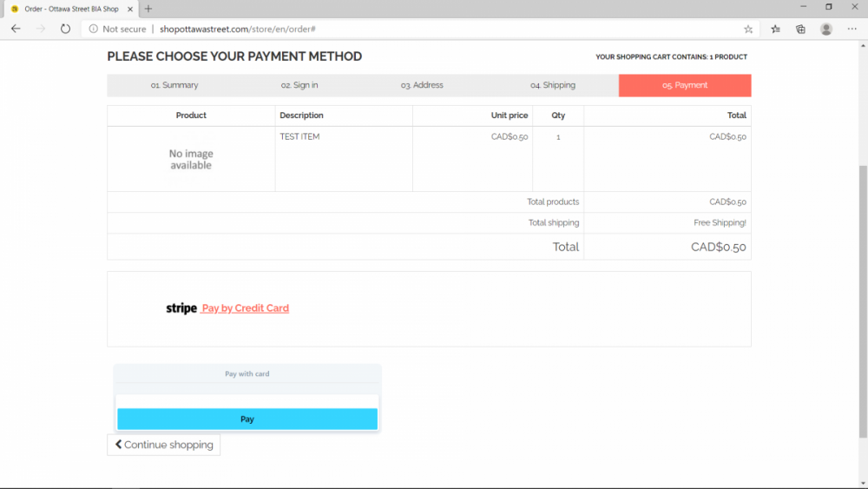Open the browser profile avatar
Image resolution: width=868 pixels, height=489 pixels.
[826, 29]
